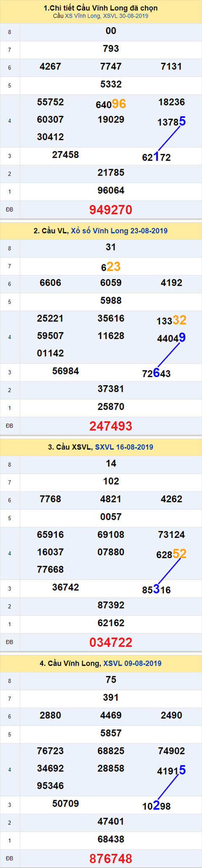The width and height of the screenshot is (202, 868).
Task: Click number 64096 with orange digits
Action: (111, 104)
